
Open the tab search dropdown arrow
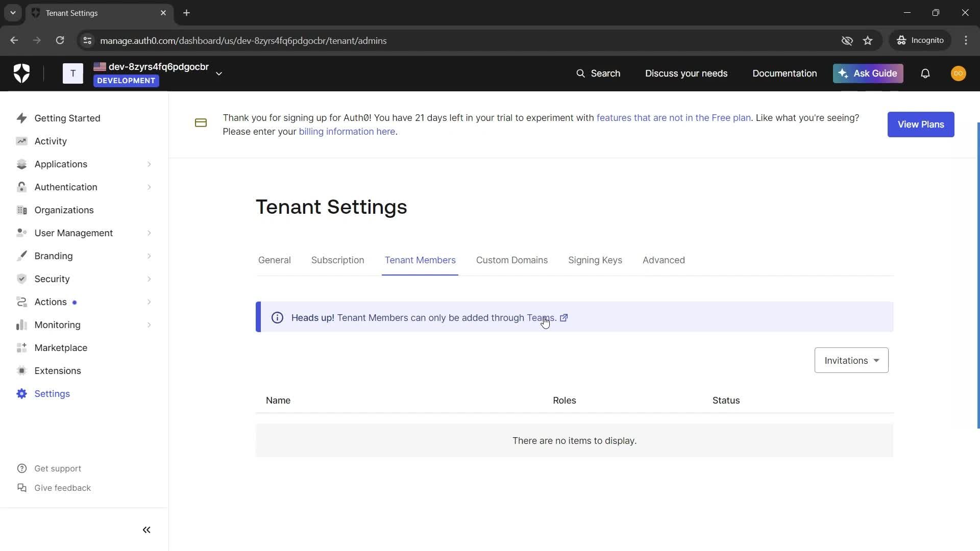point(13,13)
